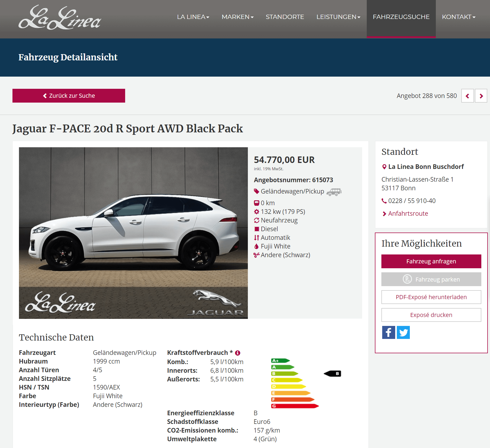Click the Kraftstoffverbrauch info icon
This screenshot has width=490, height=448.
[238, 353]
